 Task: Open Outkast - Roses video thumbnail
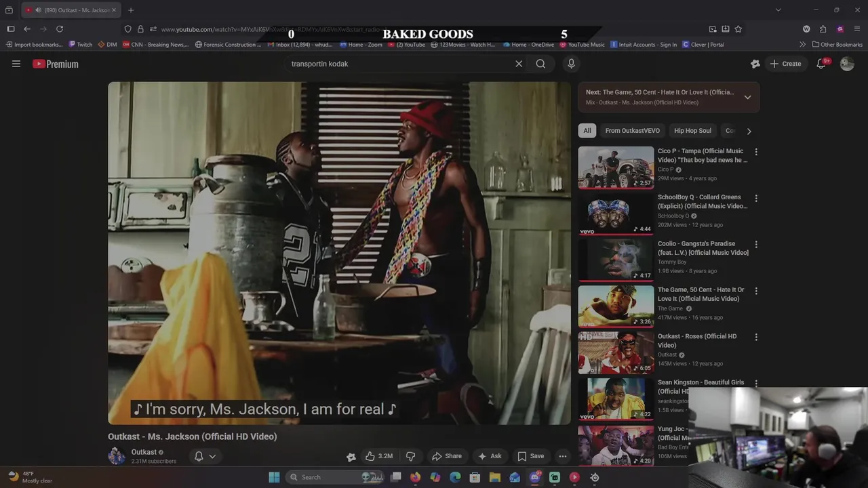[616, 352]
